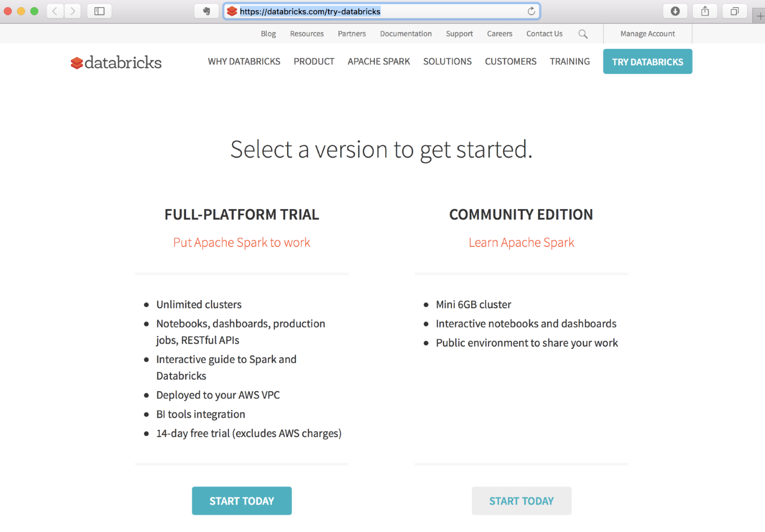Open the Documentation link
Screen dimensions: 765x532
(x=405, y=34)
